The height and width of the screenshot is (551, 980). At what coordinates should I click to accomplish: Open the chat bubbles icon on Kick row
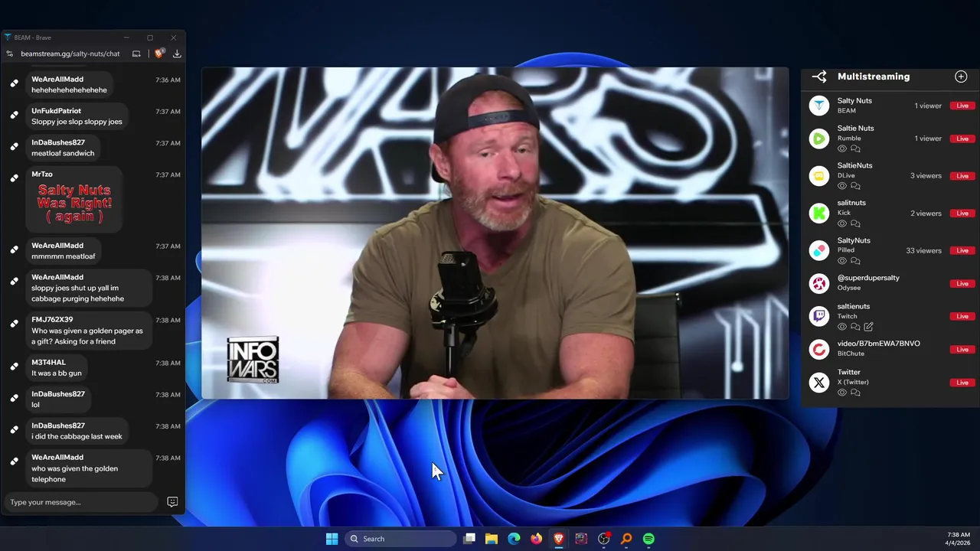(855, 223)
